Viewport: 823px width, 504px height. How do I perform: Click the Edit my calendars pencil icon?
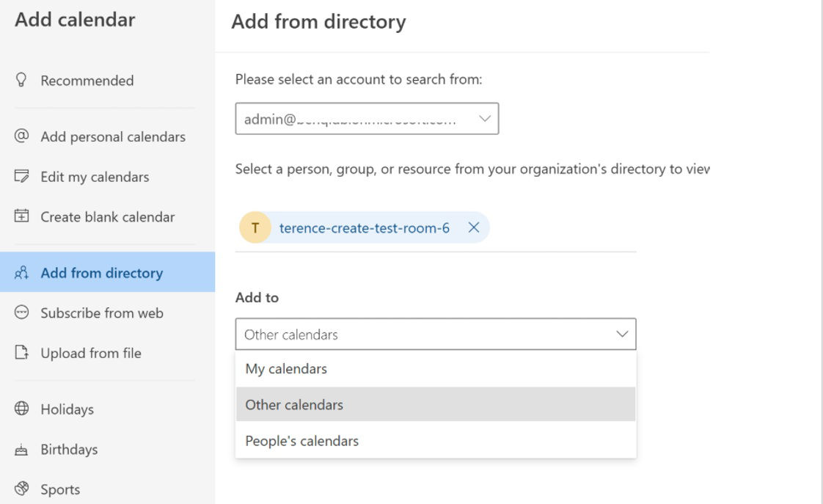21,177
